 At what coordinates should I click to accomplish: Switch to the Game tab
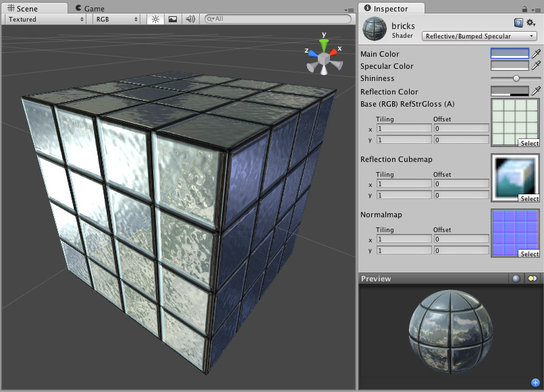pyautogui.click(x=92, y=9)
